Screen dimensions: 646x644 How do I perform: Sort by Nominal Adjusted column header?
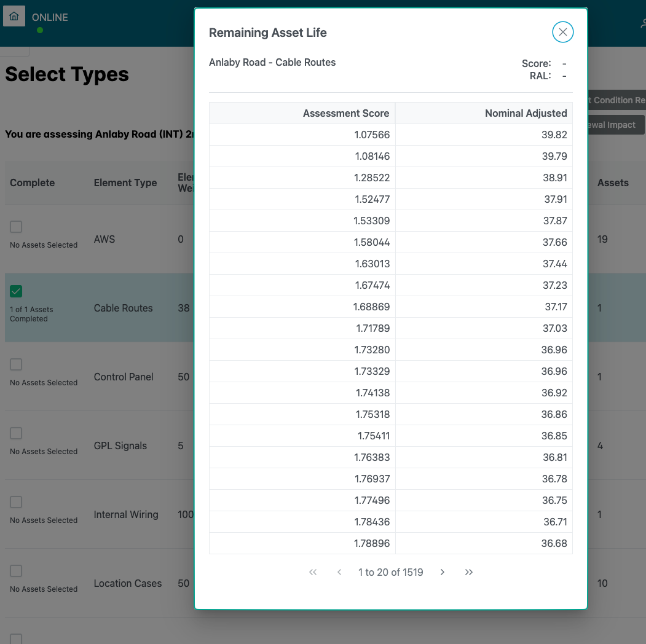pos(526,113)
